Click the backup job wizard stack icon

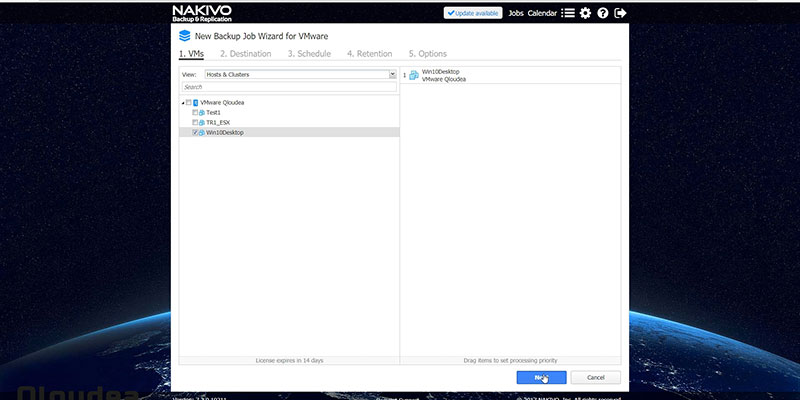click(185, 36)
